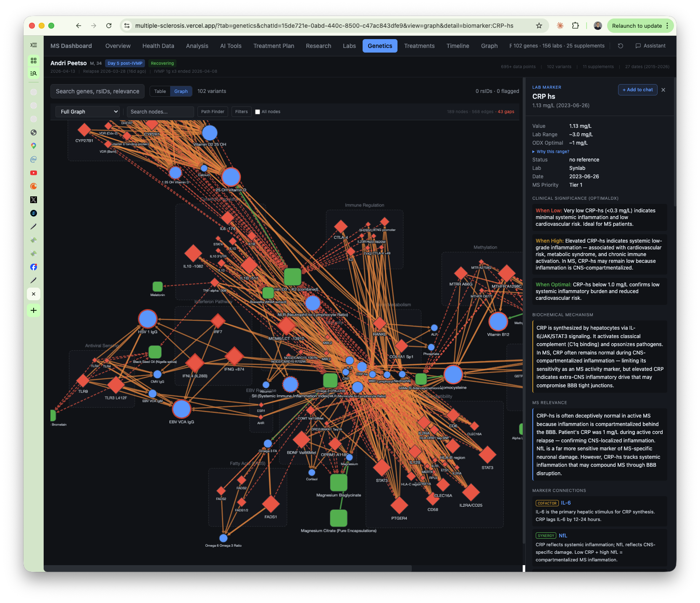Open the Full Graph dropdown

pyautogui.click(x=87, y=111)
